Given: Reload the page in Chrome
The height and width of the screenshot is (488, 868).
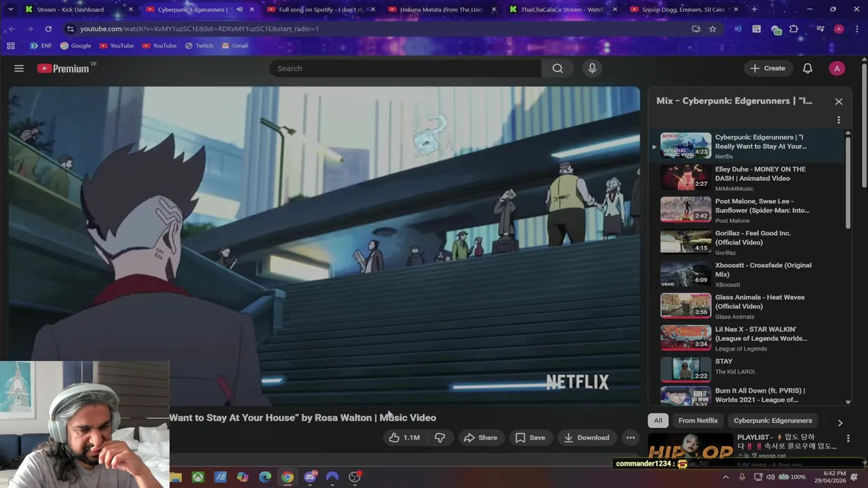Looking at the screenshot, I should click(x=48, y=29).
